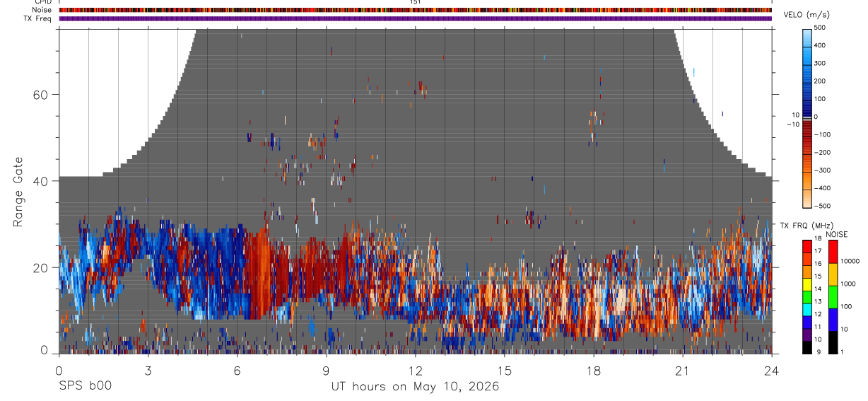Click the 14 label in TX FRQ legend
The image size is (868, 401).
[819, 289]
